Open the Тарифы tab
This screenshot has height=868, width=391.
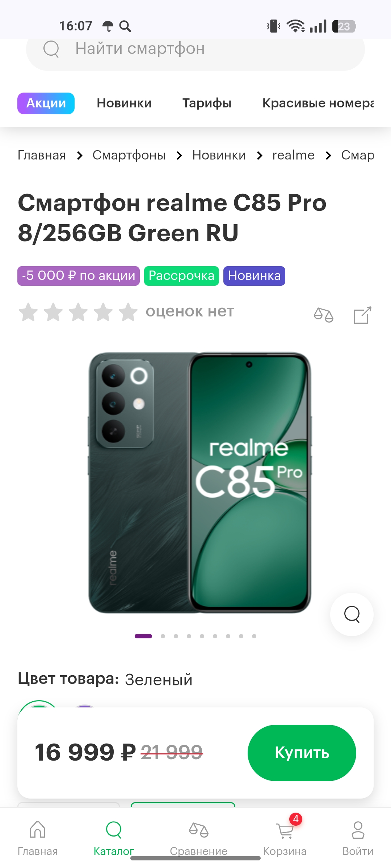click(x=207, y=103)
